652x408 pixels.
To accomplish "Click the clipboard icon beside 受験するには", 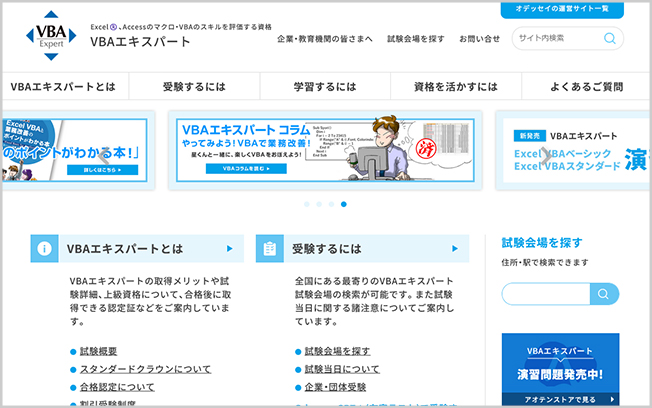I will point(270,249).
